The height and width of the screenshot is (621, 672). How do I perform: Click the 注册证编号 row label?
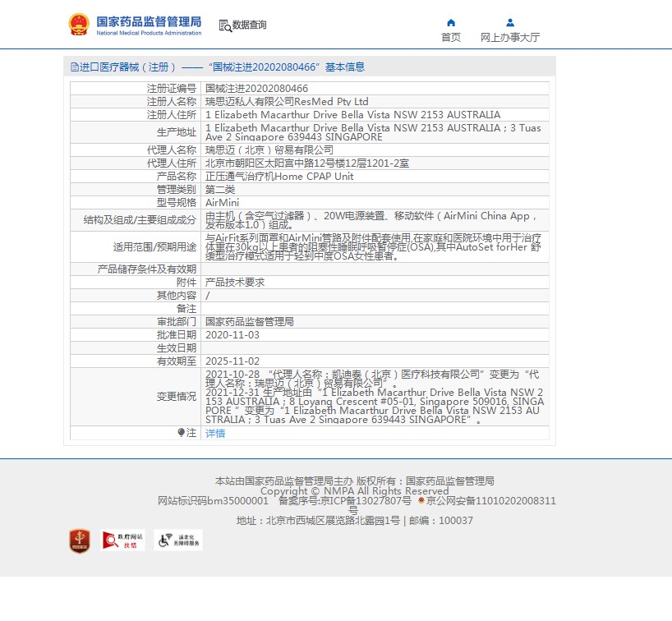[x=172, y=88]
